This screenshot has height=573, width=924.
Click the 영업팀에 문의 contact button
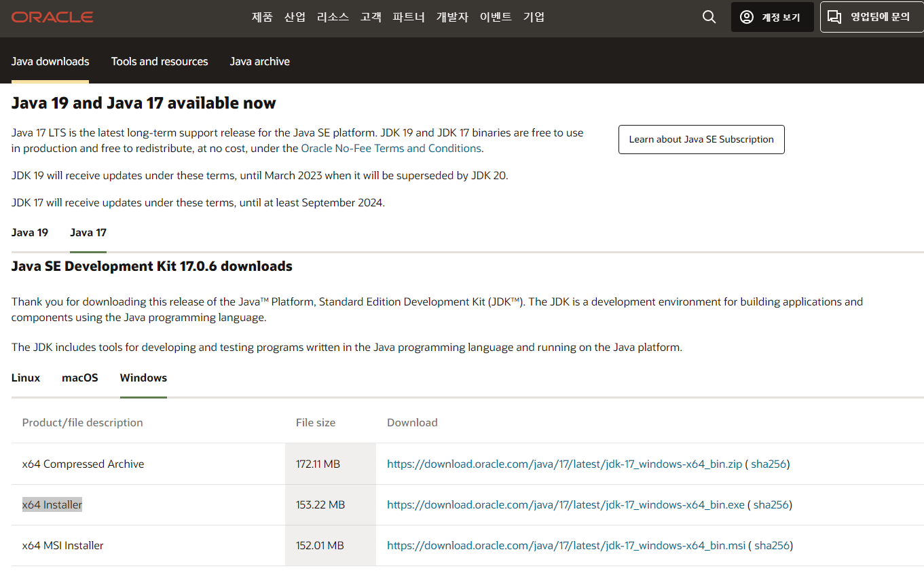[x=872, y=17]
